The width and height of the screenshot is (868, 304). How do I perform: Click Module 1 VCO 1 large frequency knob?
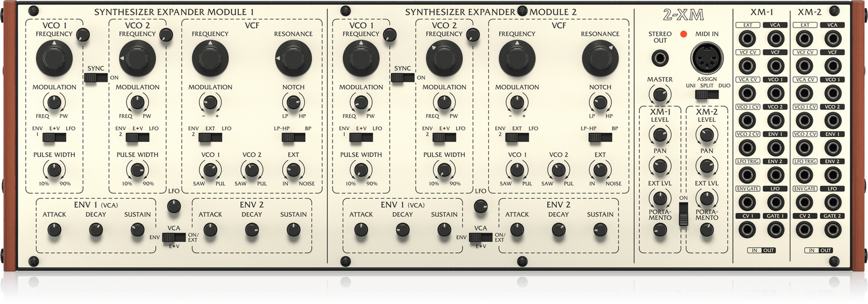click(x=54, y=58)
